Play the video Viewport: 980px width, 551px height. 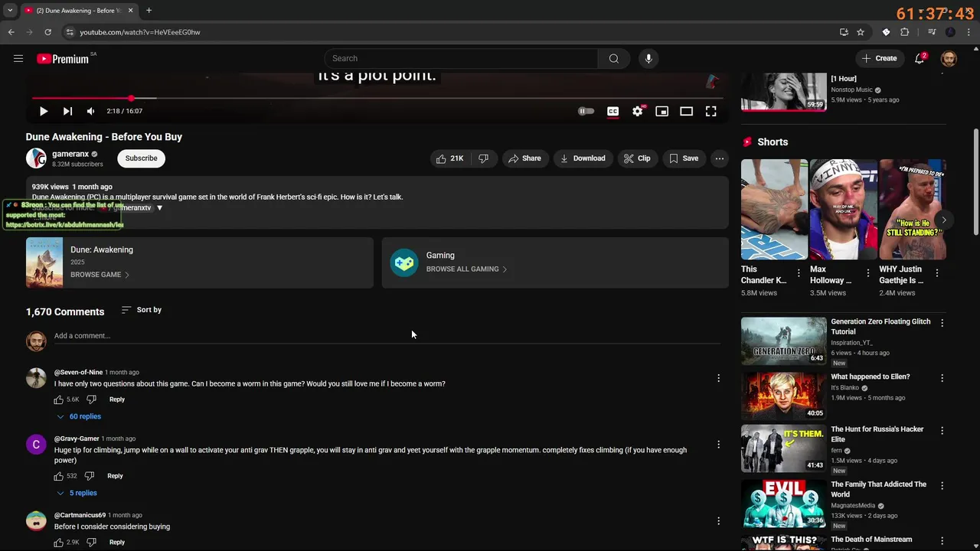44,111
